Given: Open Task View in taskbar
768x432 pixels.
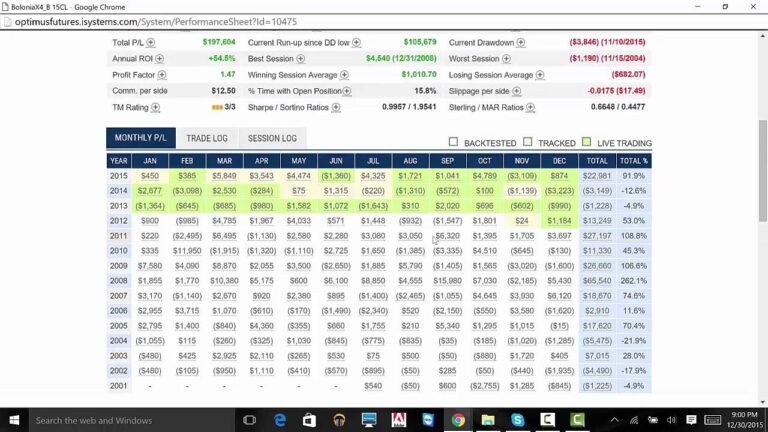Looking at the screenshot, I should tap(249, 420).
